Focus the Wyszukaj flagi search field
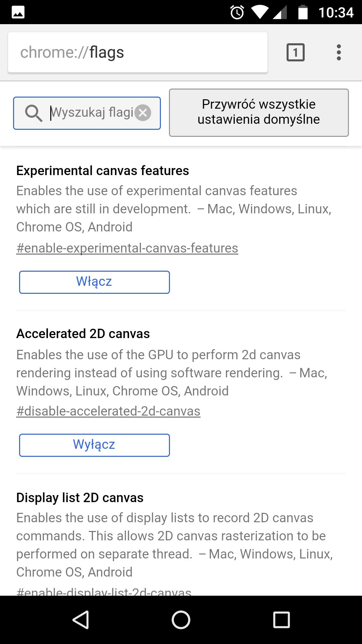This screenshot has height=644, width=362. 91,113
